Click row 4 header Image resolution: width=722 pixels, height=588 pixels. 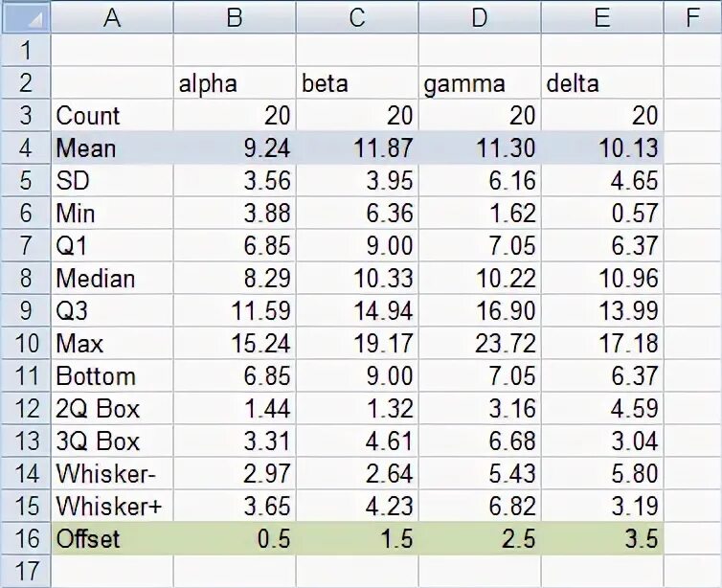[25, 148]
